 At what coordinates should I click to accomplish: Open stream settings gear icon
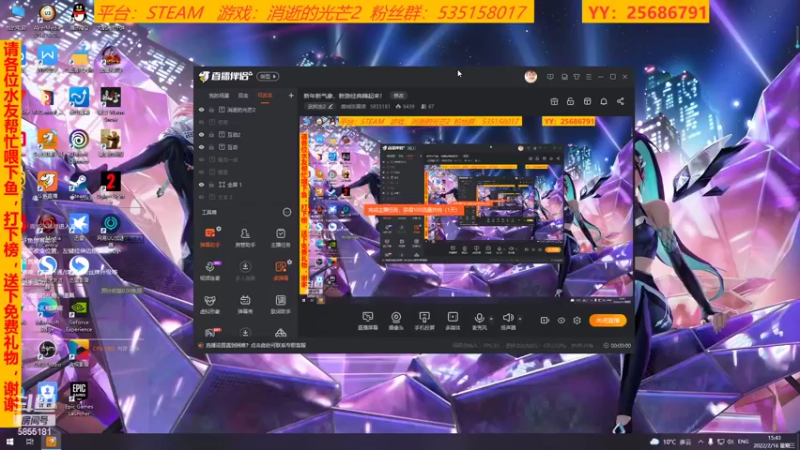pos(577,320)
